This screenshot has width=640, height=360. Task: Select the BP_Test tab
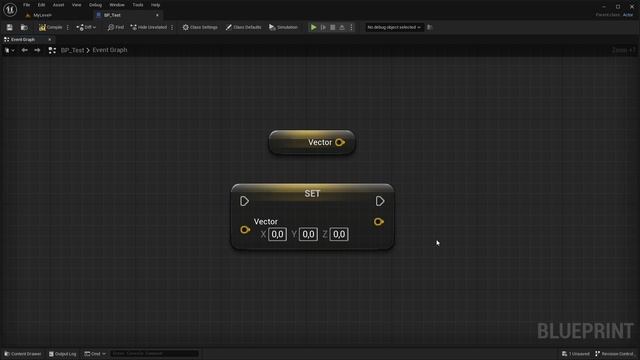click(x=112, y=15)
